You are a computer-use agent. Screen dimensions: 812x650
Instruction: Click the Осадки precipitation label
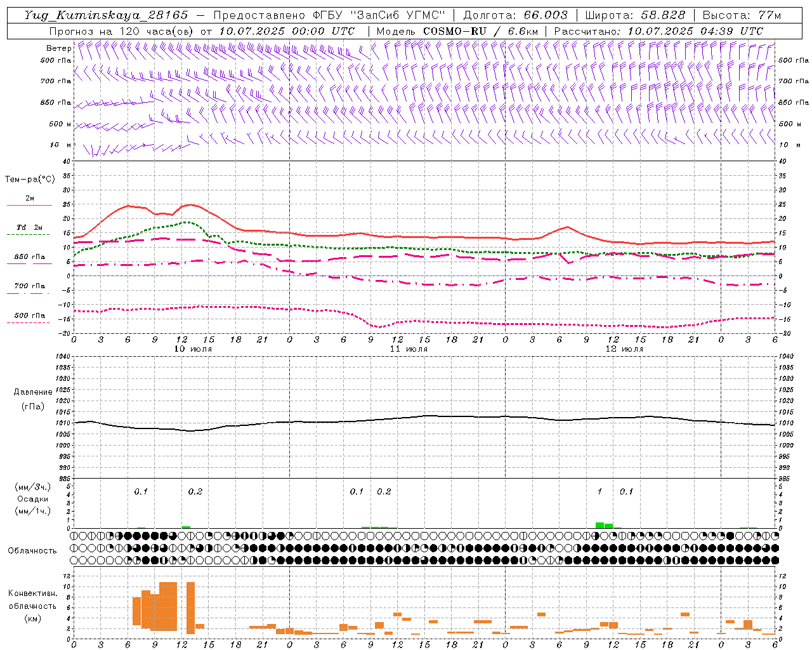click(x=33, y=499)
